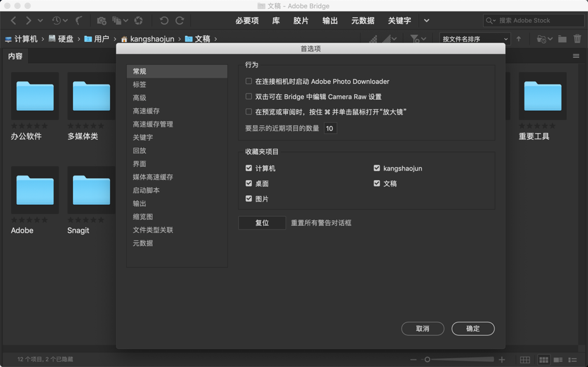Switch to the 输出 workspace
Image resolution: width=588 pixels, height=367 pixels.
(330, 20)
